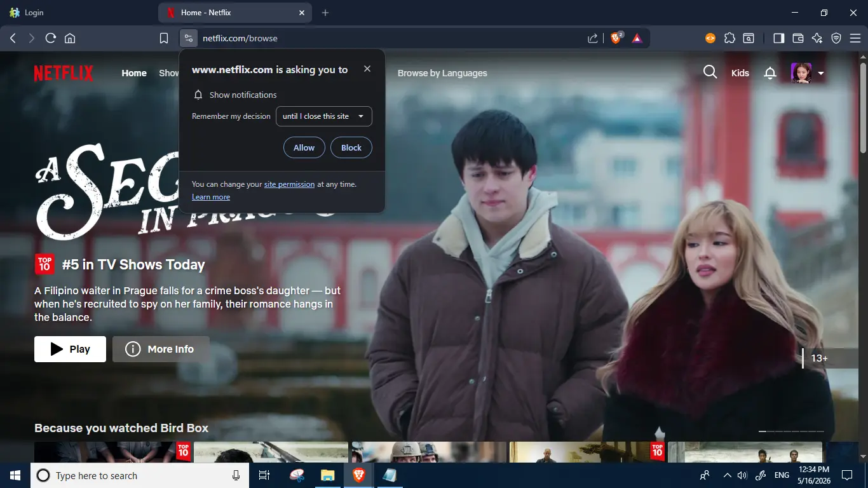This screenshot has width=868, height=488.
Task: Click the Netflix logo
Action: tap(64, 73)
